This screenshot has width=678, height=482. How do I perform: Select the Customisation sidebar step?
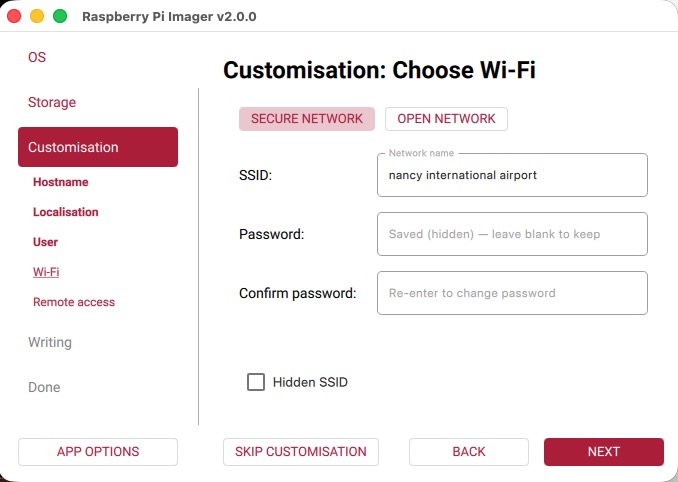point(98,147)
